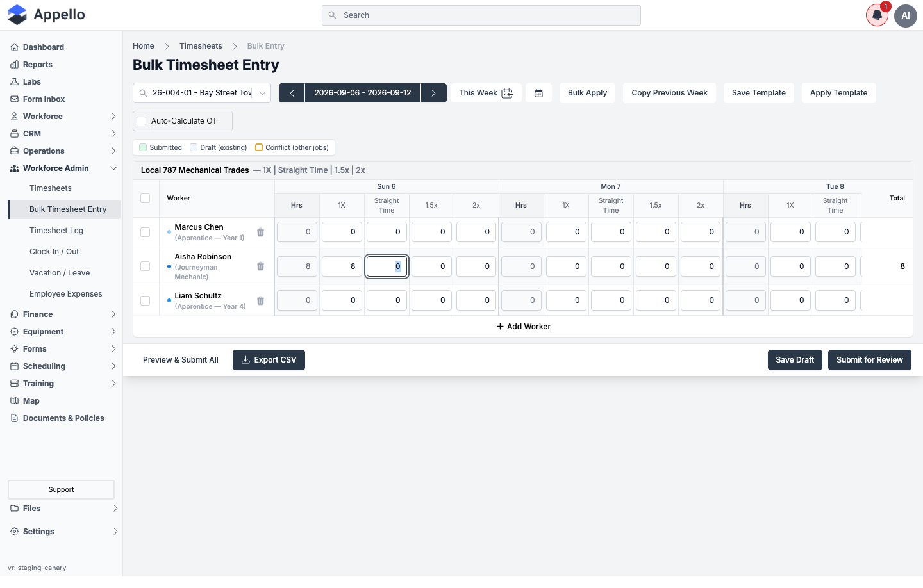Open user avatar AI menu

coord(906,15)
